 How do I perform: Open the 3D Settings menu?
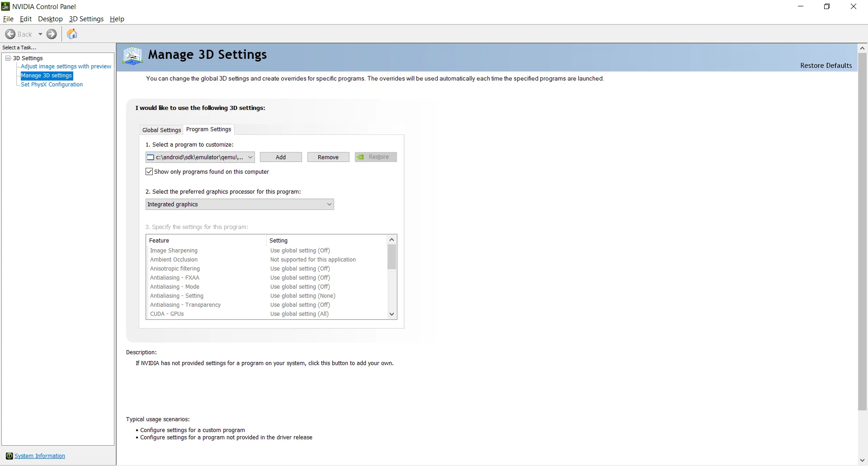(x=86, y=19)
